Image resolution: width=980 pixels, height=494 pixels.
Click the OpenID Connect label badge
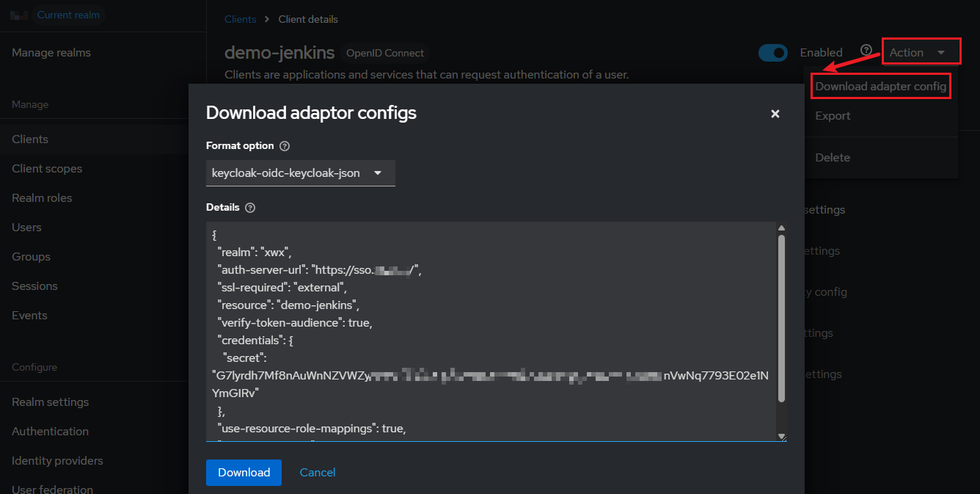pyautogui.click(x=385, y=53)
